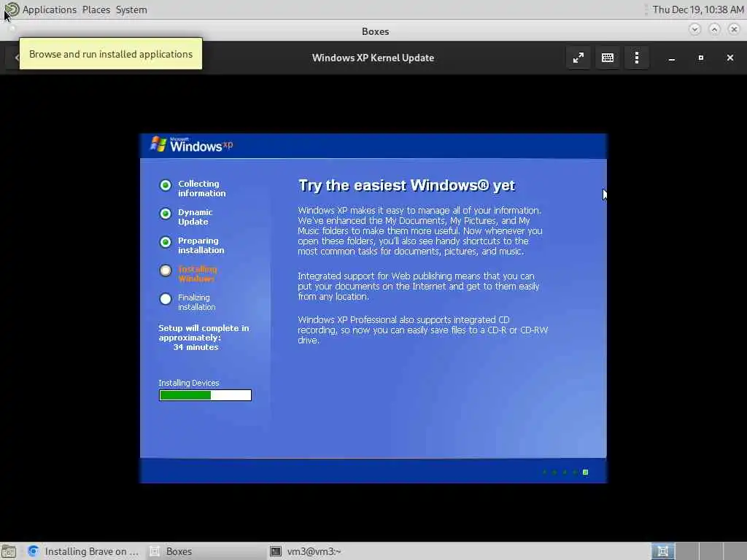The height and width of the screenshot is (560, 747).
Task: Open the three-dot menu in Boxes
Action: pos(636,58)
